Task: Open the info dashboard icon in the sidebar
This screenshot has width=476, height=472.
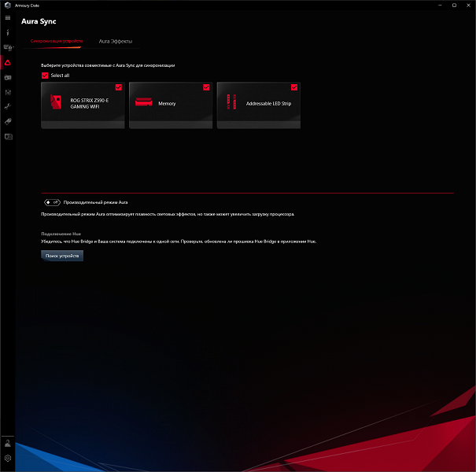Action: point(8,32)
